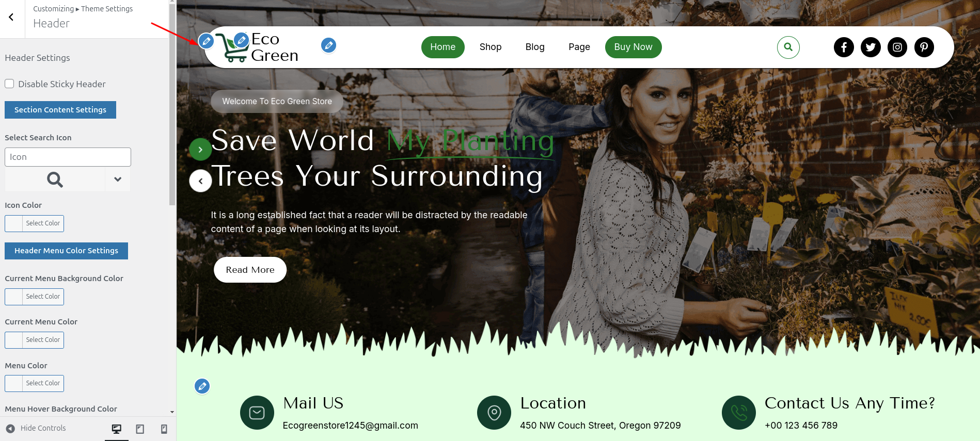This screenshot has height=441, width=980.
Task: Expand the search icon picker dropdown arrow
Action: click(118, 179)
